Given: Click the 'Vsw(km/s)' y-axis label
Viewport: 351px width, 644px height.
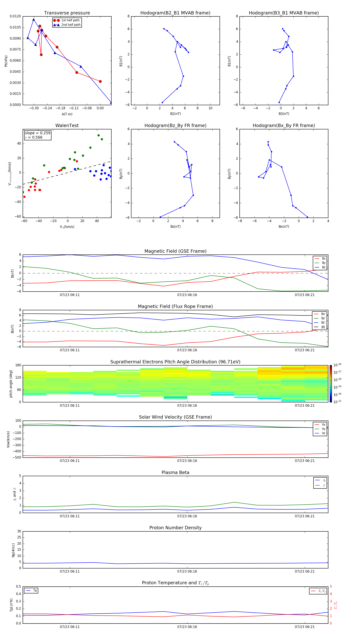Looking at the screenshot, I should tap(8, 439).
